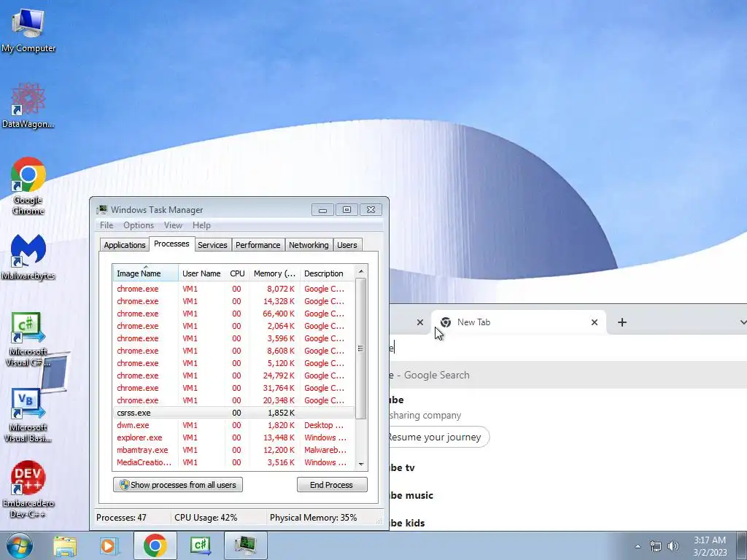The image size is (747, 560).
Task: Click the process list scrollbar thumb
Action: click(360, 349)
